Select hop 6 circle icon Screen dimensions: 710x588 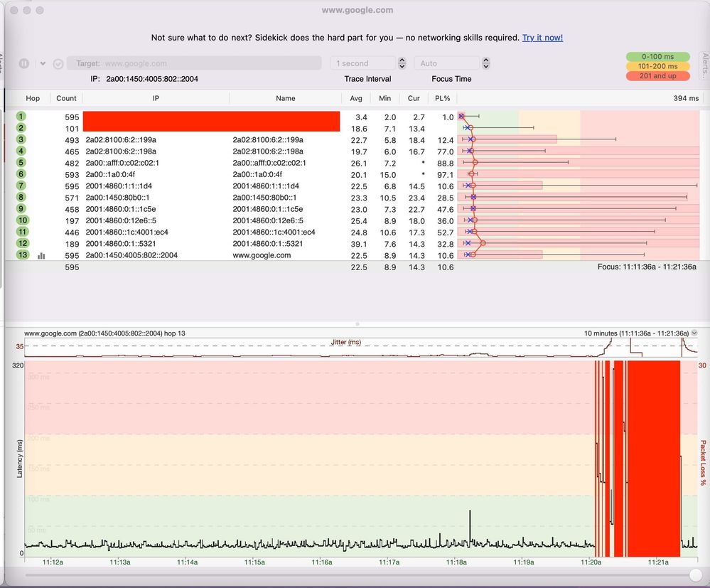pos(21,174)
